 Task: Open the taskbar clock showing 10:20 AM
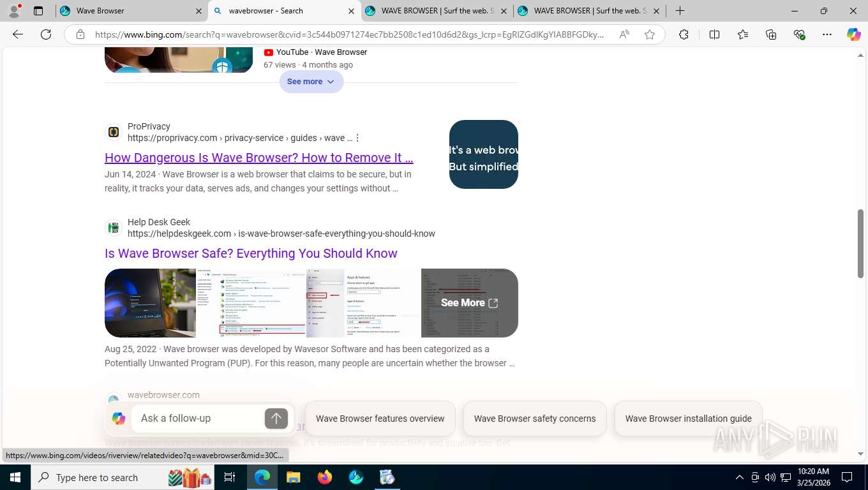[x=813, y=477]
